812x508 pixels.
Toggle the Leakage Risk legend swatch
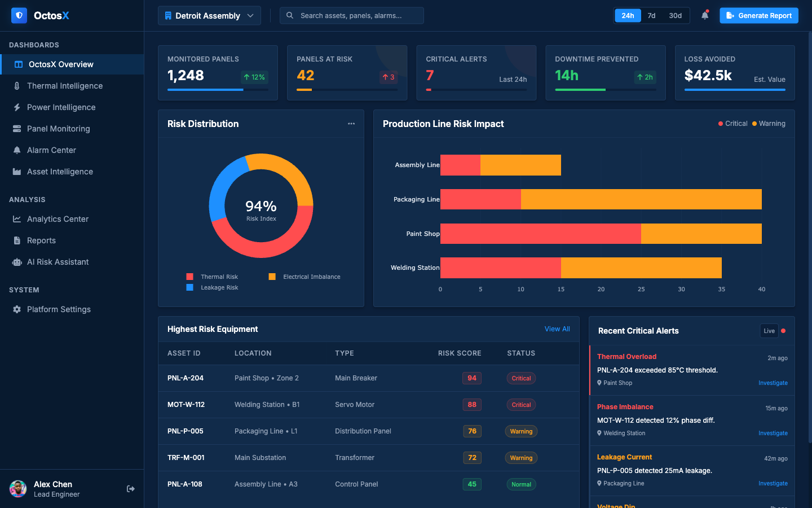coord(190,287)
